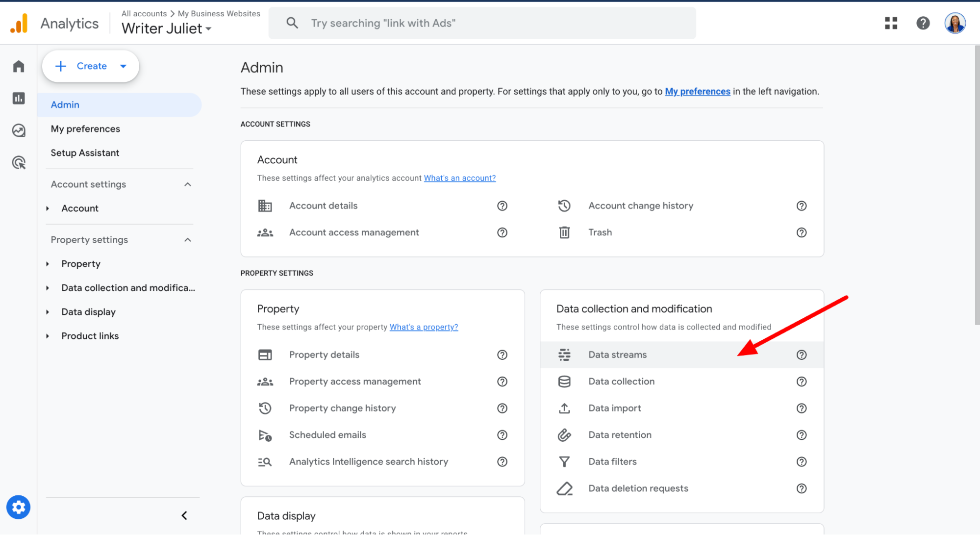Collapse the Account settings section

pyautogui.click(x=188, y=184)
